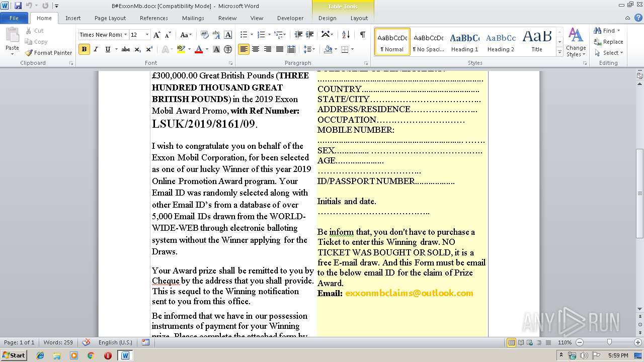Toggle Strikethrough formatting
The width and height of the screenshot is (644, 362).
pos(126,49)
